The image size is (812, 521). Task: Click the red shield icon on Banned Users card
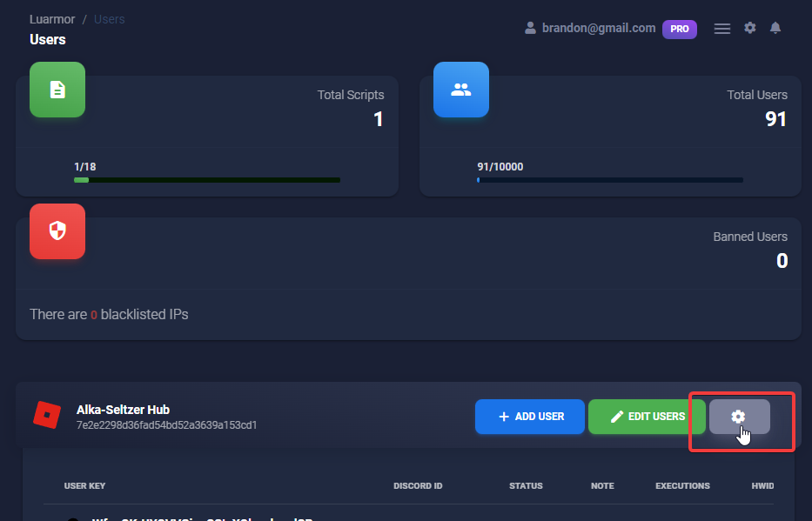[57, 231]
